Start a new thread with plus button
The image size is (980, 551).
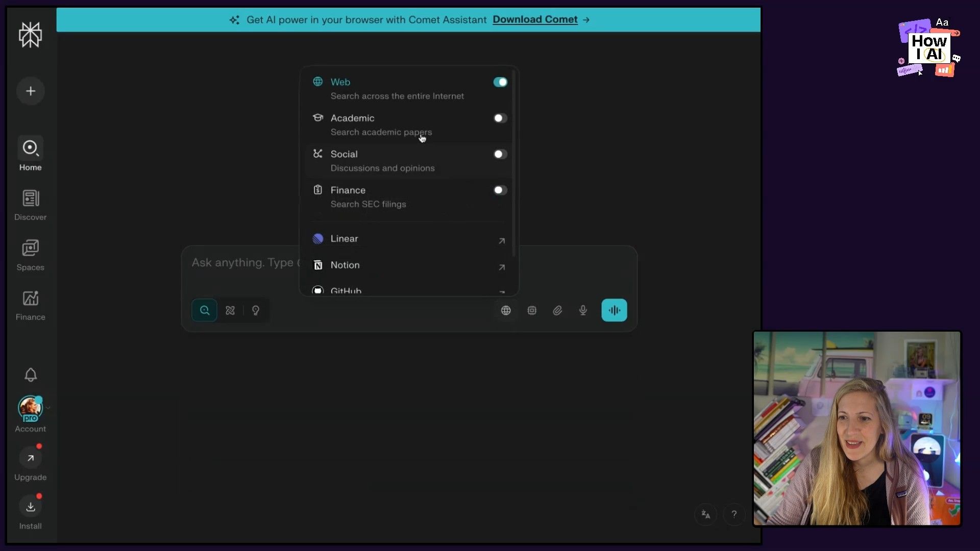click(x=31, y=91)
